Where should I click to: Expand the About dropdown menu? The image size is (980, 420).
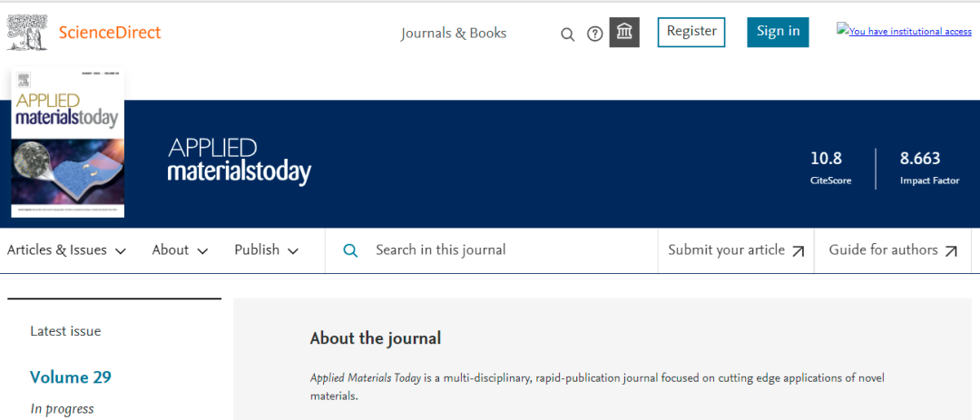coord(180,250)
